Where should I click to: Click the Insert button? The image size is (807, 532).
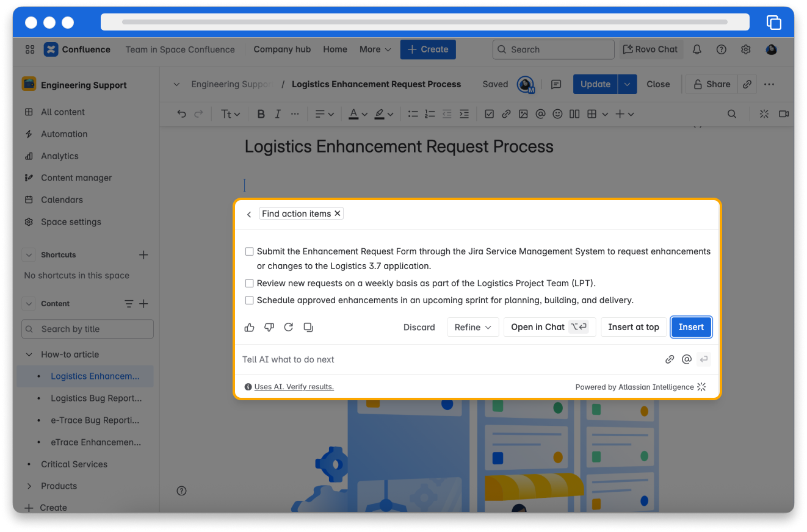click(691, 327)
